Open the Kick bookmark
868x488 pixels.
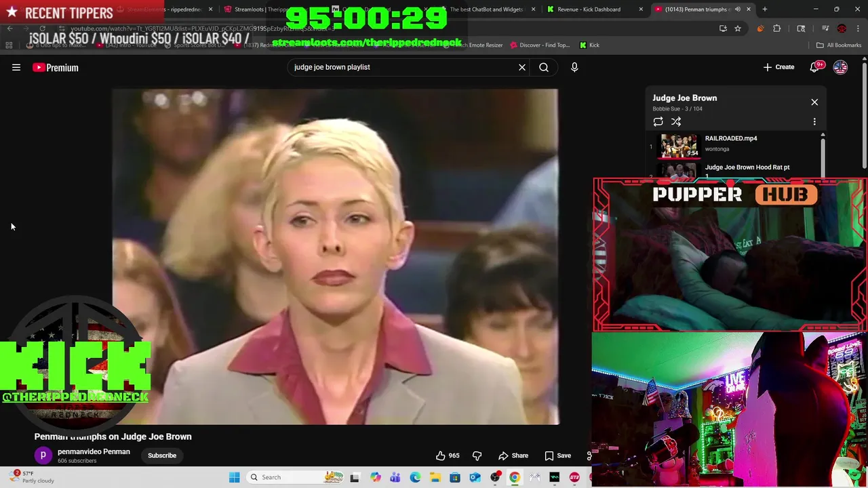[x=589, y=45]
